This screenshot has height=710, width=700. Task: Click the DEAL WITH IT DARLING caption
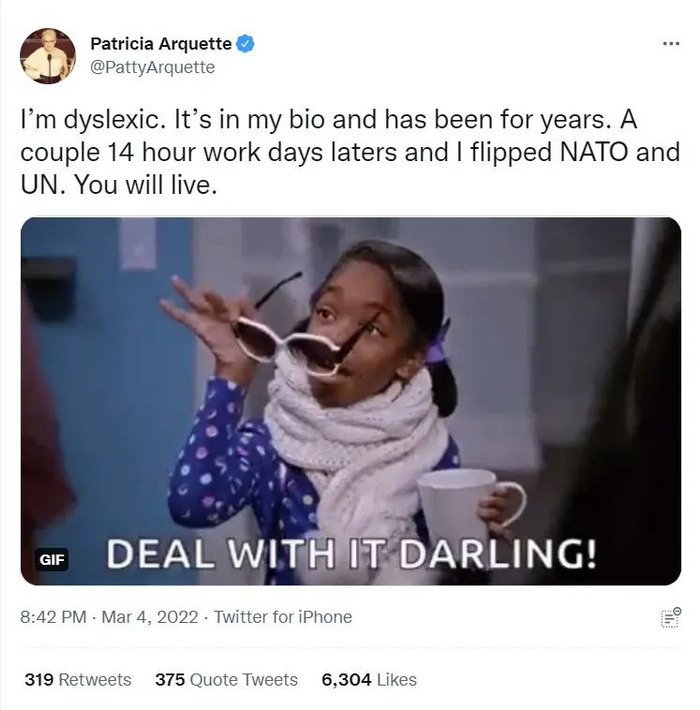351,553
